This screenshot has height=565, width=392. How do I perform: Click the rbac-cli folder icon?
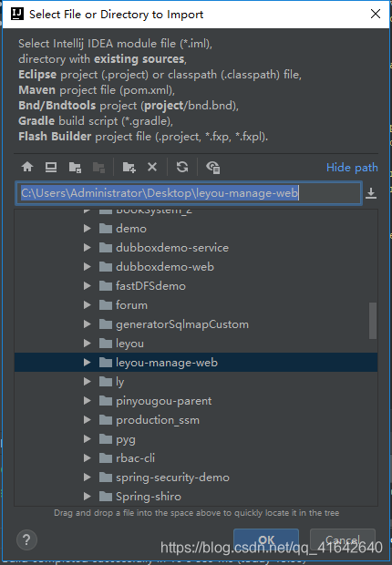[106, 457]
